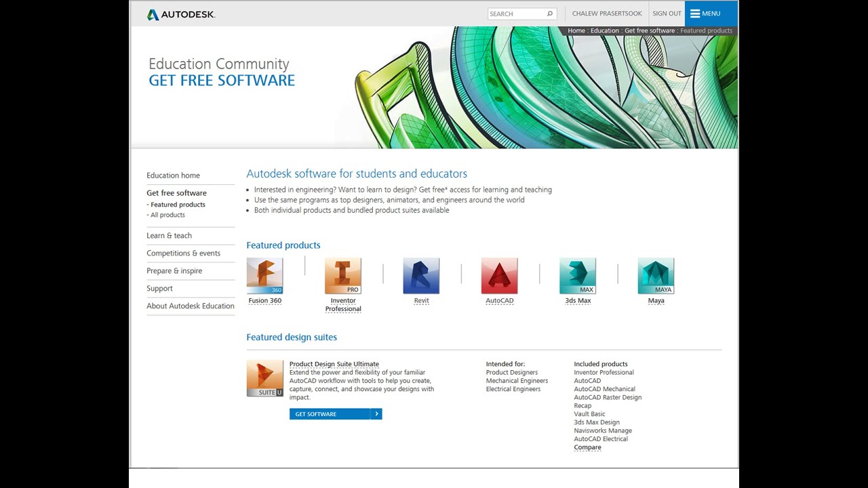The image size is (868, 488).
Task: Open Competitions & events sidebar item
Action: [x=183, y=253]
